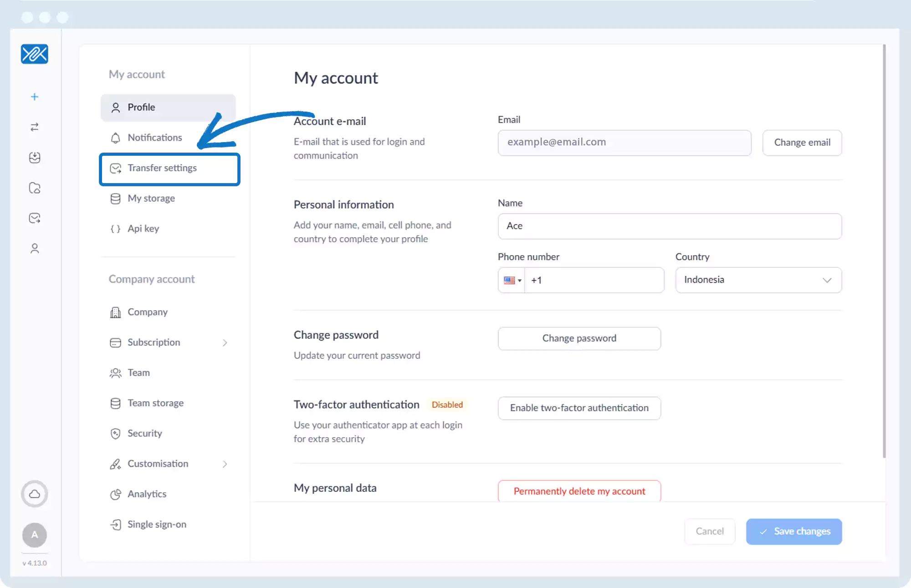Viewport: 911px width, 588px height.
Task: Click the person icon in left rail
Action: (35, 248)
